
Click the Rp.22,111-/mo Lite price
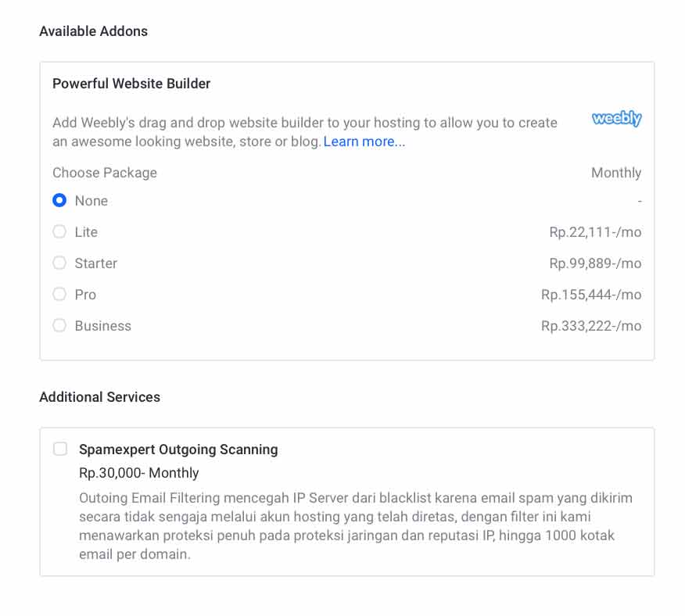[x=595, y=232]
